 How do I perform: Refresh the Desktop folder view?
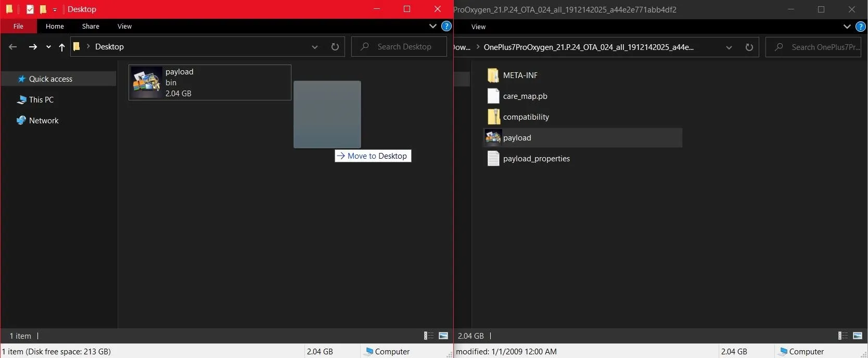(335, 47)
